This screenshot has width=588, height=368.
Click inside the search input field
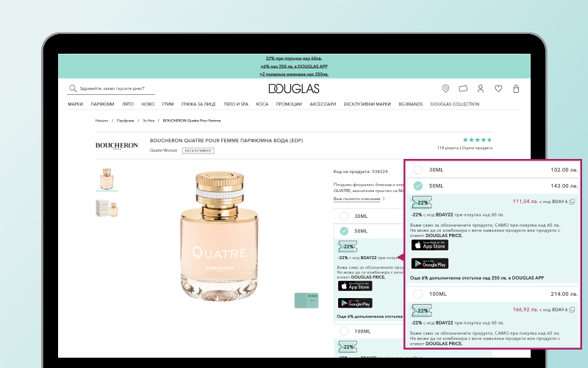pyautogui.click(x=112, y=88)
